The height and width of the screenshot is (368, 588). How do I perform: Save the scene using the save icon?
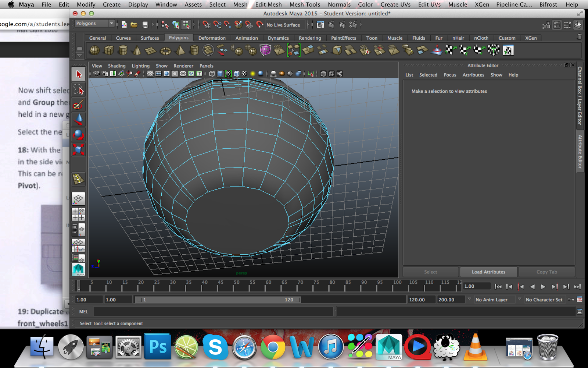144,25
